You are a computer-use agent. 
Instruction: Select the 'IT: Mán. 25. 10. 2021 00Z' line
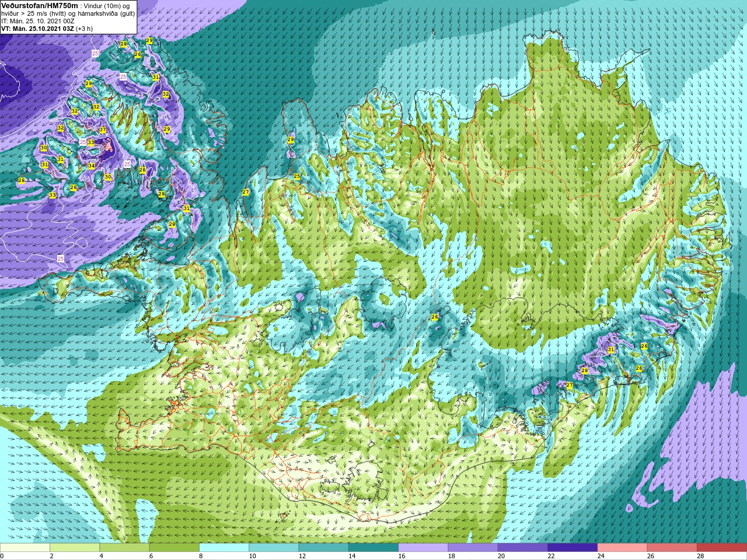pos(37,21)
